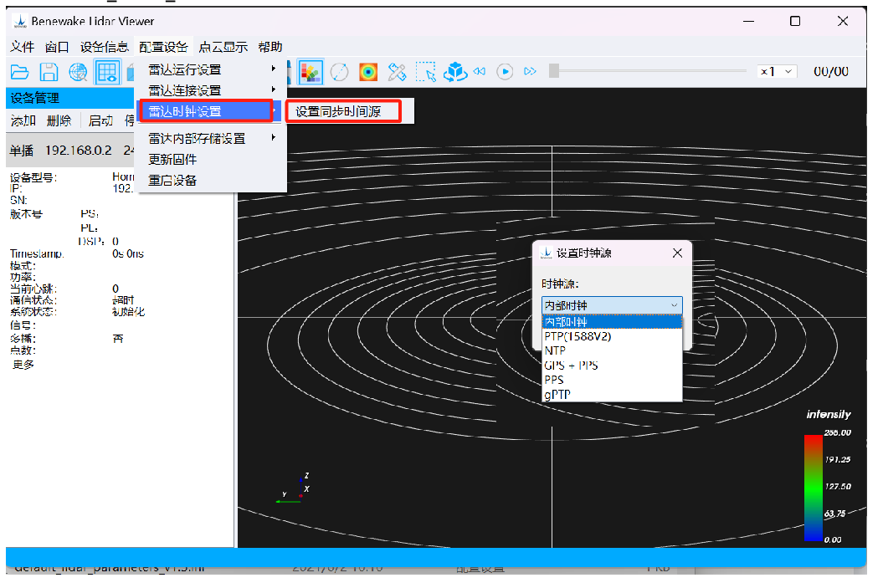Click the play button in toolbar

(506, 71)
